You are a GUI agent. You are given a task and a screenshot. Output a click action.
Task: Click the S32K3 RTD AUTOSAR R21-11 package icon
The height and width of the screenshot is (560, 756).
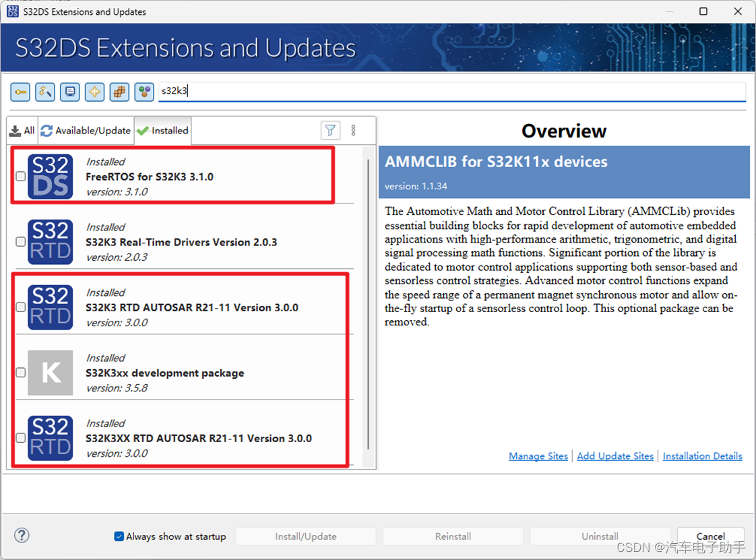point(50,307)
